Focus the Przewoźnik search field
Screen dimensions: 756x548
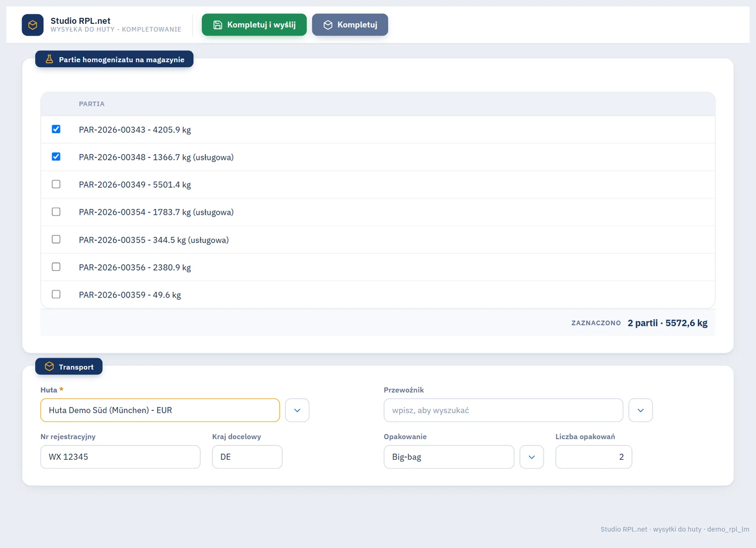click(503, 410)
